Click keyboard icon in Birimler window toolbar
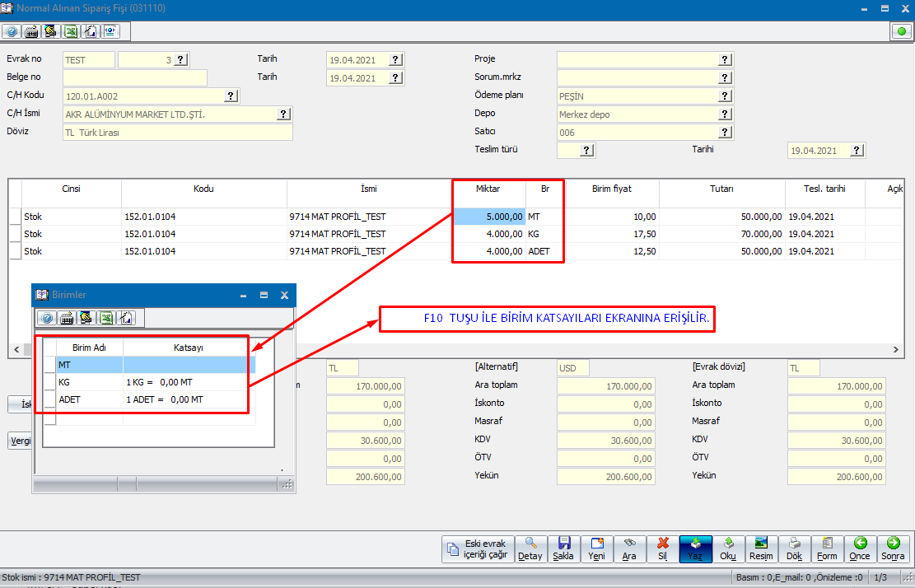 [x=67, y=318]
